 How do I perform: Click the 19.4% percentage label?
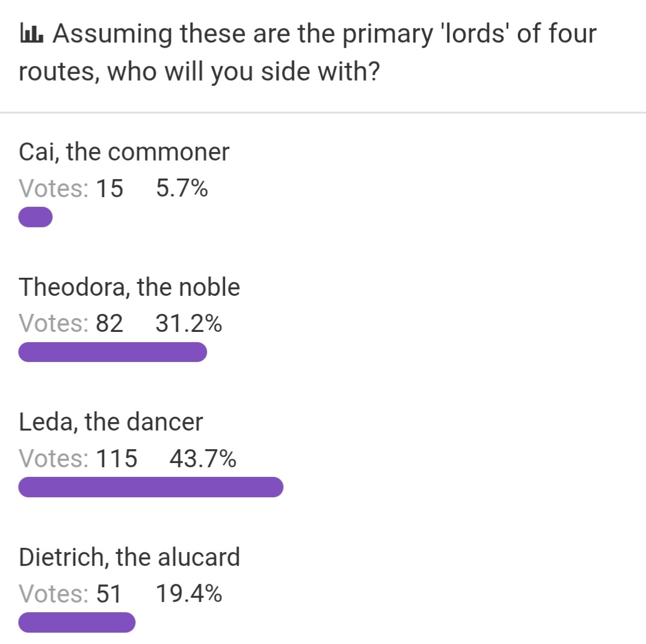189,593
